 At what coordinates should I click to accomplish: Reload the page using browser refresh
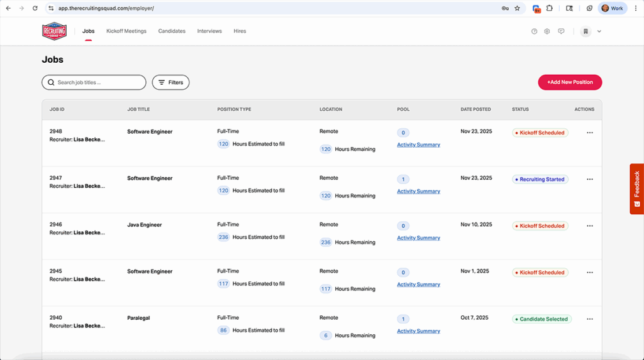[35, 8]
